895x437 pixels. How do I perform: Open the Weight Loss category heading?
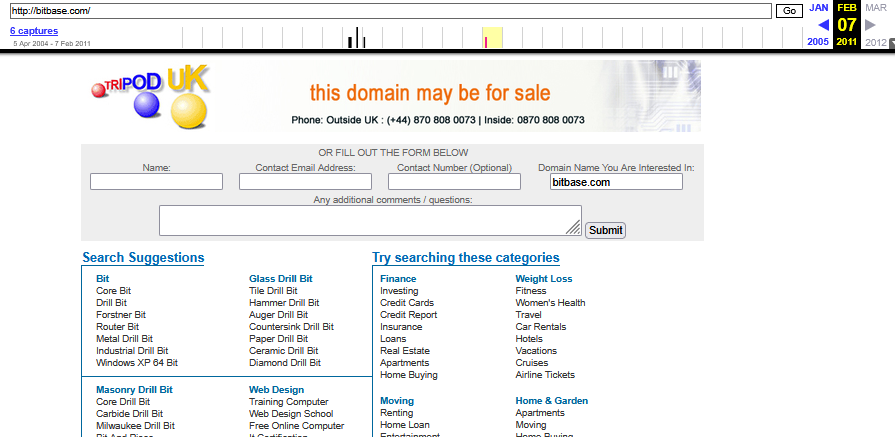pyautogui.click(x=544, y=279)
